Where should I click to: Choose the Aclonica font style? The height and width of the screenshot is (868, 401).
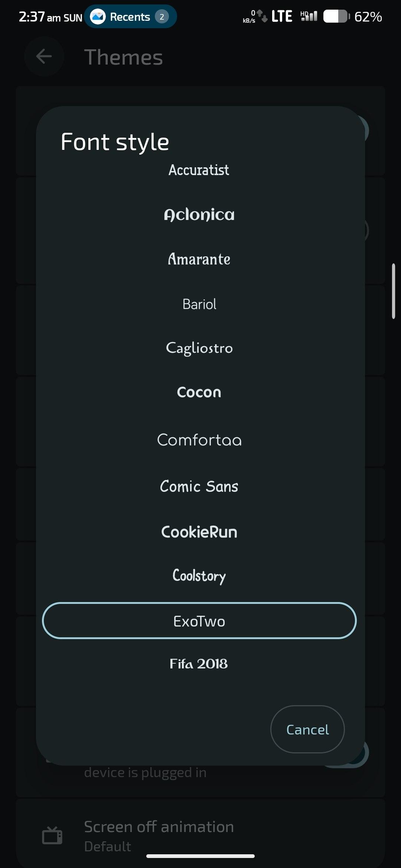click(199, 214)
